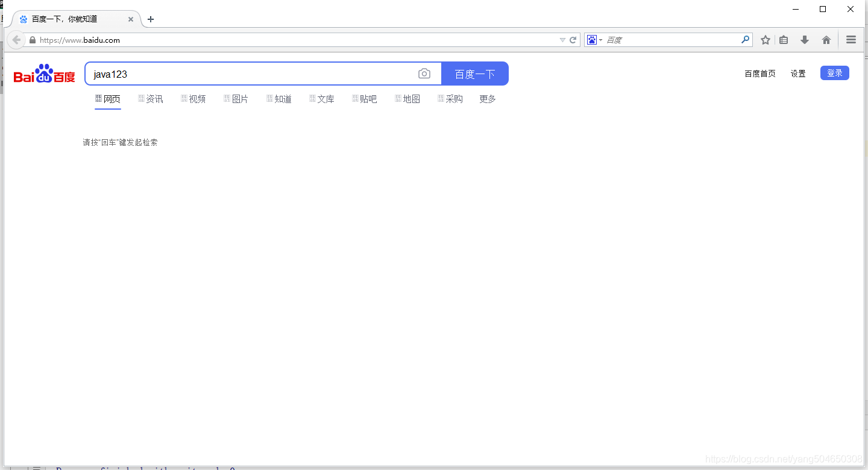The image size is (868, 470).
Task: Click the camera image-search icon
Action: tap(424, 74)
